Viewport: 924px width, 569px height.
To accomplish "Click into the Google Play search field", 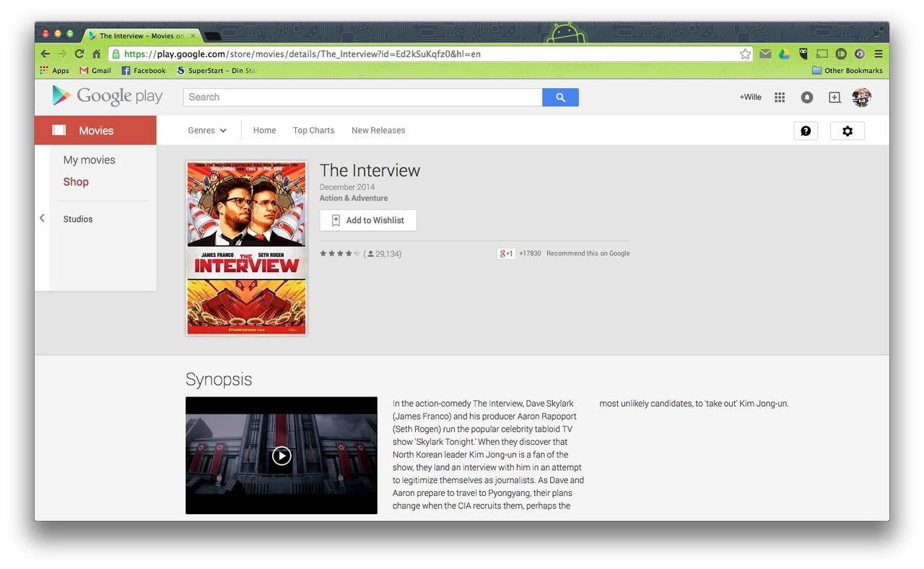I will pos(362,97).
